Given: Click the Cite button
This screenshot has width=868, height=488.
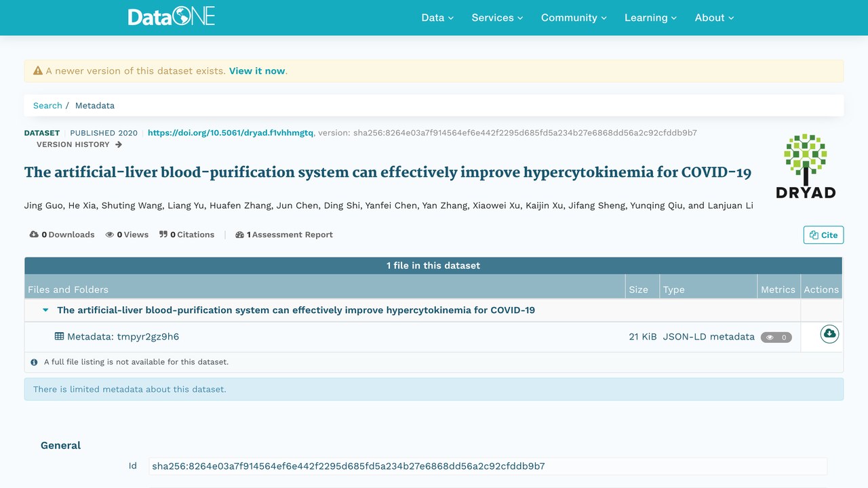Looking at the screenshot, I should [x=823, y=235].
